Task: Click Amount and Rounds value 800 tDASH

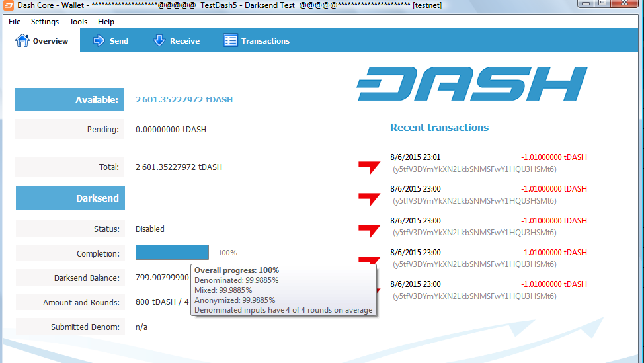Action: tap(162, 302)
